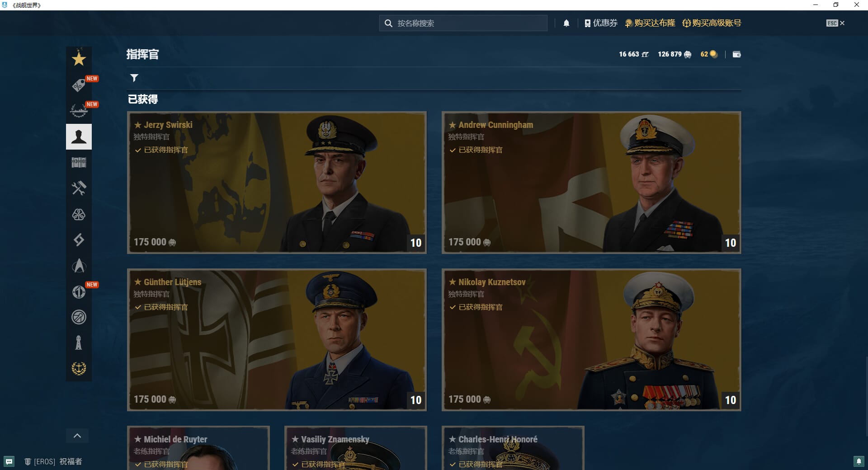Viewport: 868px width, 470px height.
Task: Click the scroll-up chevron below the sidebar
Action: [x=77, y=436]
